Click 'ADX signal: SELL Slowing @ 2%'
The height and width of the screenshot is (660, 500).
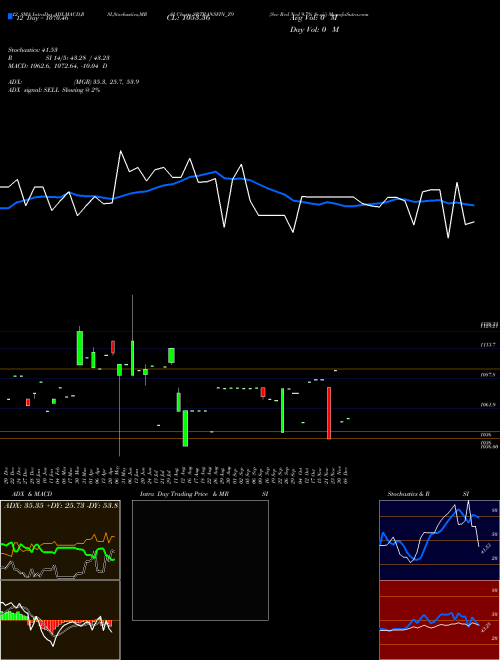(x=54, y=90)
